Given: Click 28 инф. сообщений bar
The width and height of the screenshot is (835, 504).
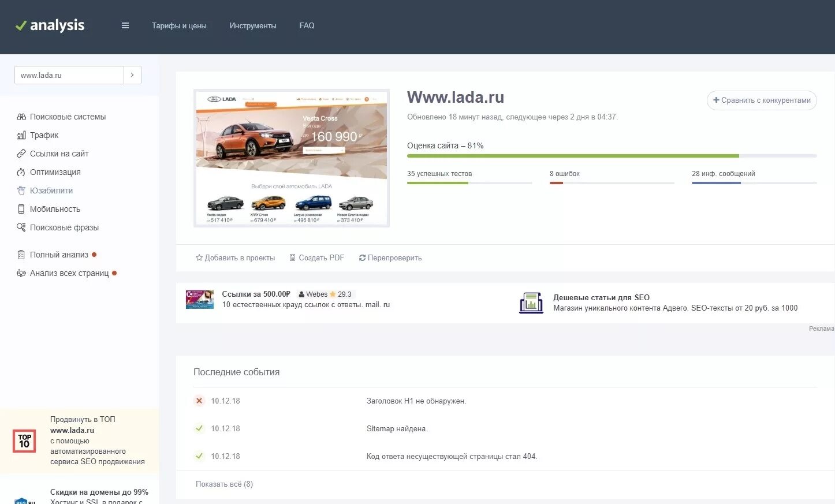Looking at the screenshot, I should click(754, 183).
